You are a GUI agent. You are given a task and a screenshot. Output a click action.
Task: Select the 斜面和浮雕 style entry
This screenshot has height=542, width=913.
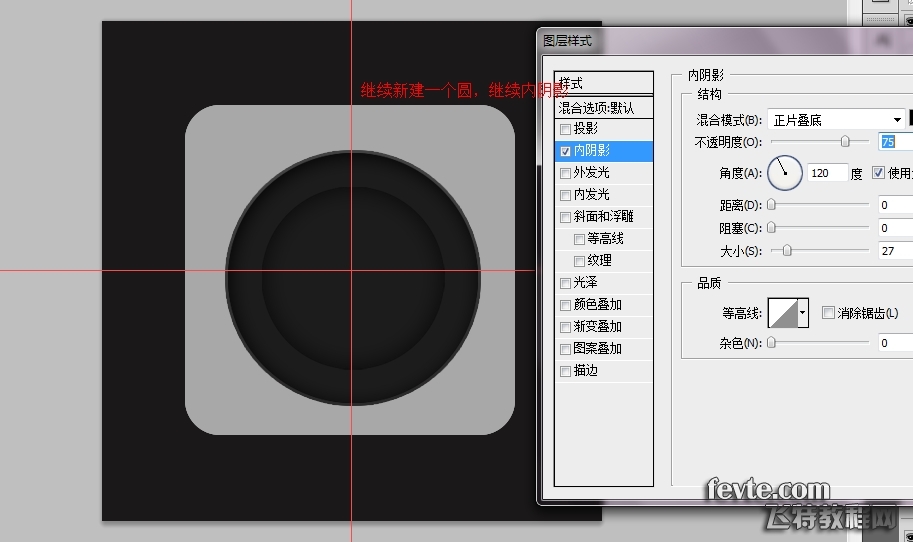pos(603,217)
